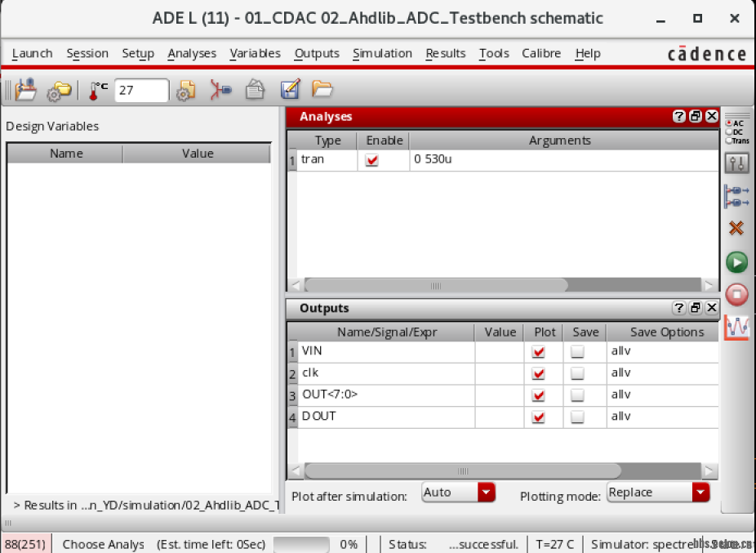Plot outputs with the waveform icon
Viewport: 756px width, 553px height.
click(736, 328)
